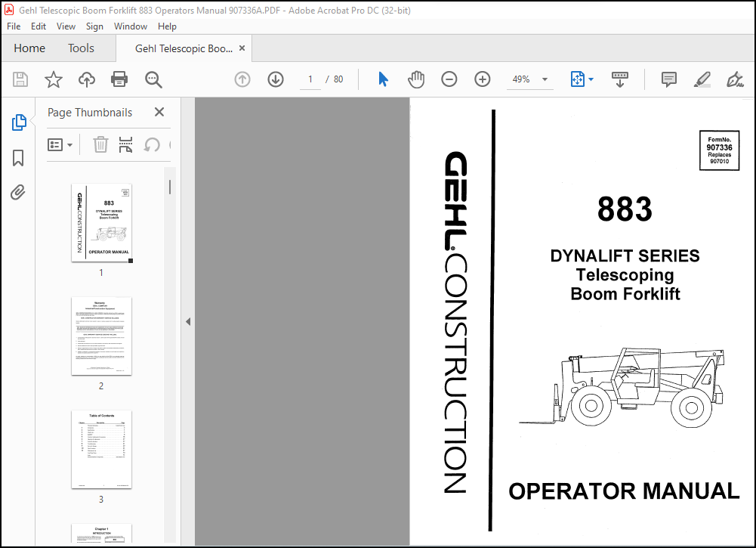Click the DYNALIFT SERIES text
This screenshot has height=548, width=756.
[x=625, y=255]
